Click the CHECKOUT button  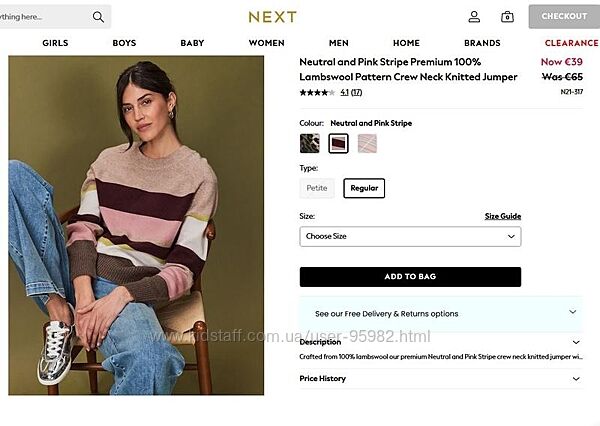(x=564, y=16)
